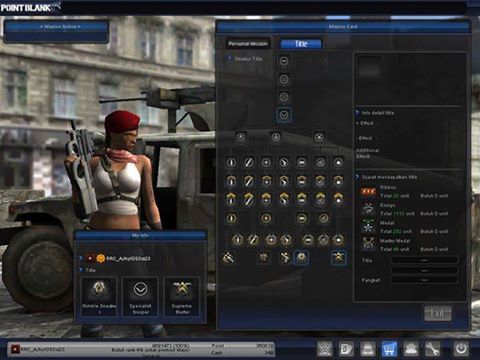Open the mission card icon in bottom toolbar
The height and width of the screenshot is (360, 480).
point(346,349)
